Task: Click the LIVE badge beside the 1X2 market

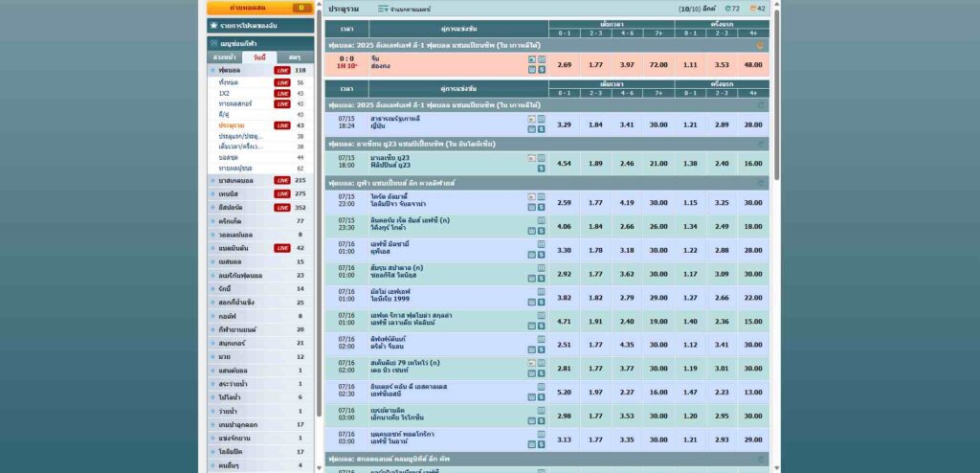Action: coord(282,93)
